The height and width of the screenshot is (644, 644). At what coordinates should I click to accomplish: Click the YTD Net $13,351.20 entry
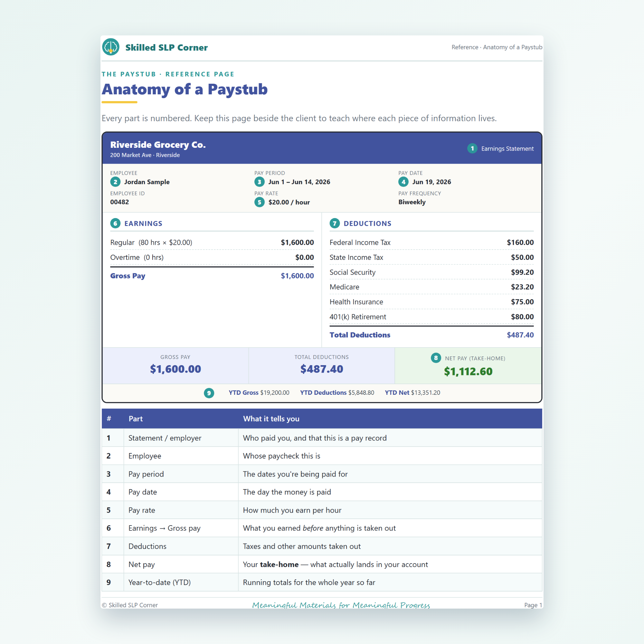pyautogui.click(x=412, y=393)
